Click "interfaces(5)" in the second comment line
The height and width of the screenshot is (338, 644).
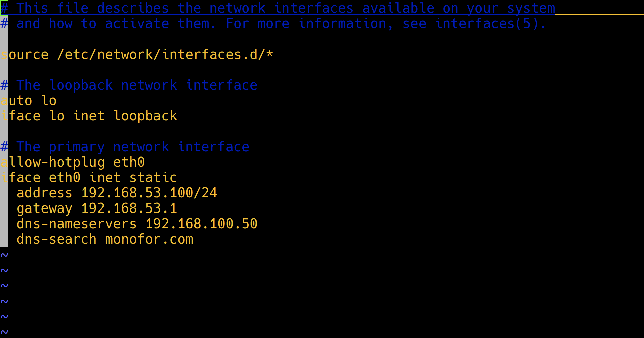(487, 23)
